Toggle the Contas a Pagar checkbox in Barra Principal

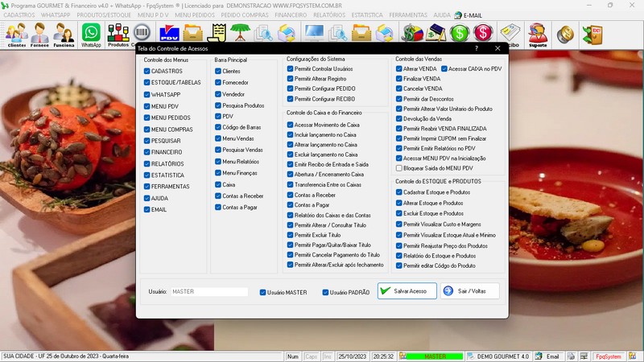218,208
